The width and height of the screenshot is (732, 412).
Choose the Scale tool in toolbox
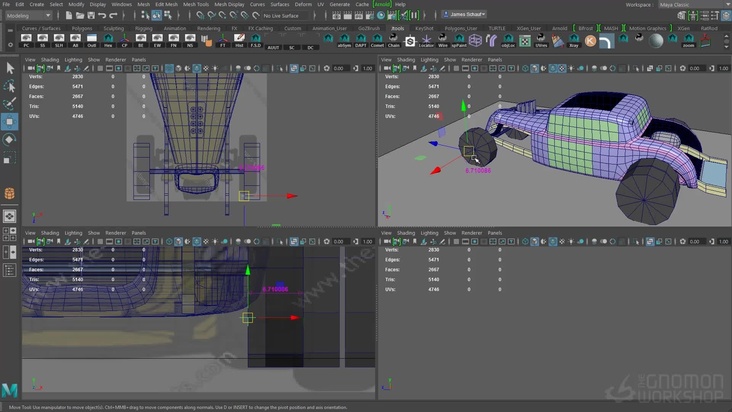click(9, 157)
